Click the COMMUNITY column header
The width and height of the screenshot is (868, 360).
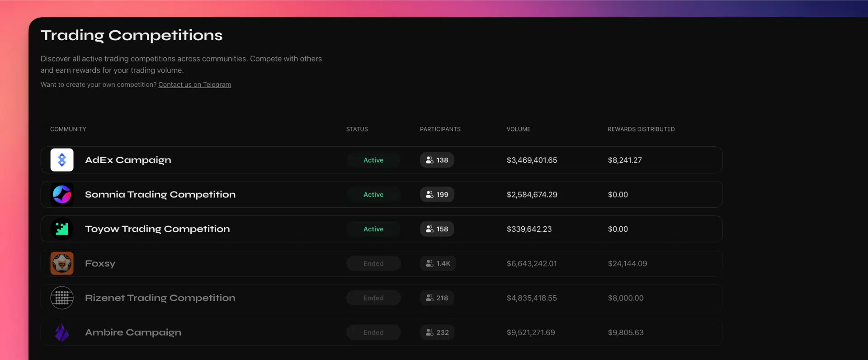click(68, 129)
